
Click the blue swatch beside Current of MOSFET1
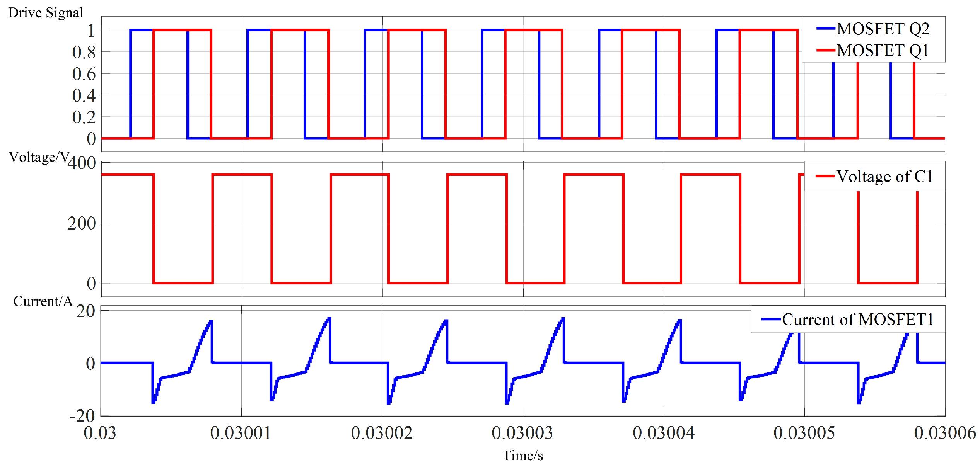pyautogui.click(x=771, y=319)
